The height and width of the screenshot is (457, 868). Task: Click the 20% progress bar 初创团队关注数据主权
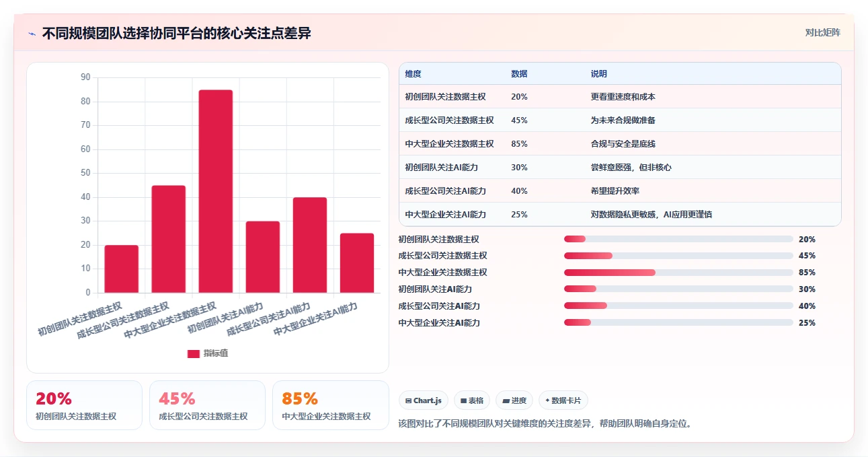(678, 239)
